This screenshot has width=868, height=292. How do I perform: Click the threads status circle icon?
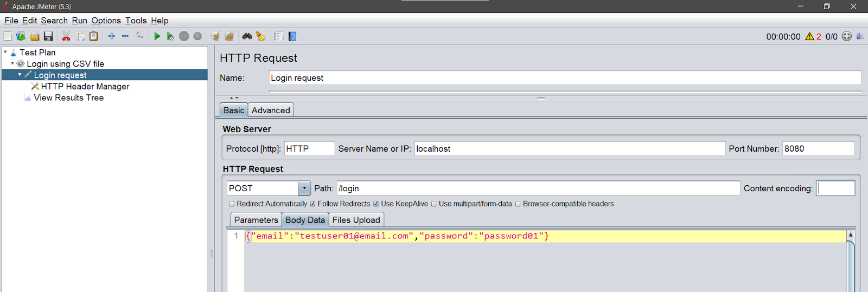click(x=847, y=36)
